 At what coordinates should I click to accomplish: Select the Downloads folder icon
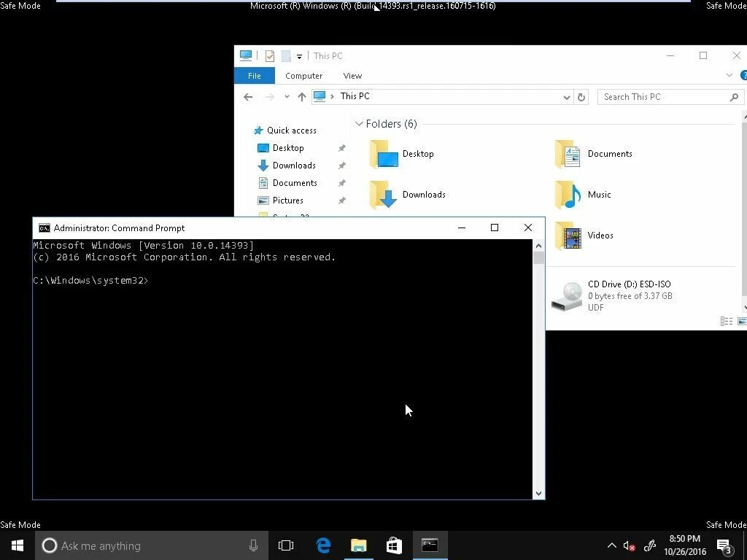click(384, 195)
